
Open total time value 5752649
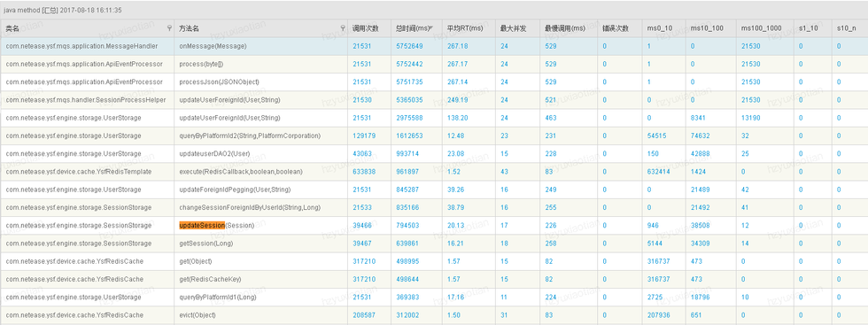tap(409, 46)
